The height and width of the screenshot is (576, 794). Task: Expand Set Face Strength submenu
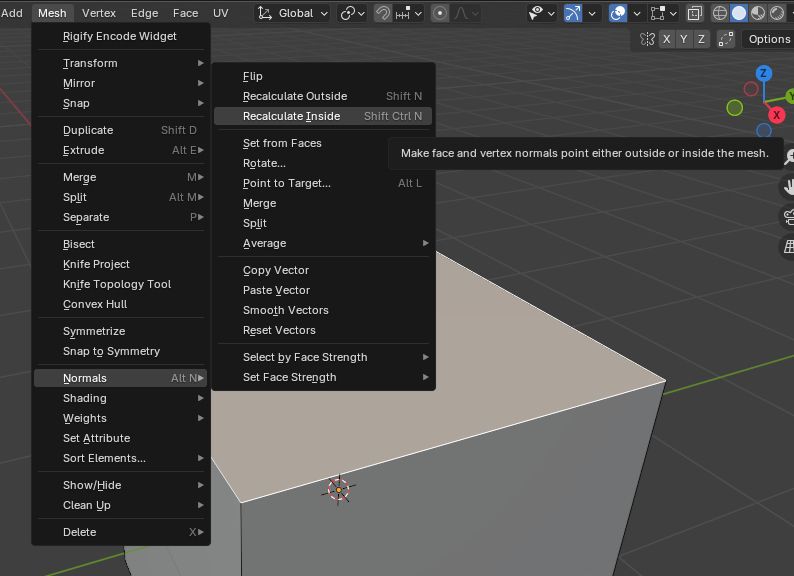tap(323, 377)
